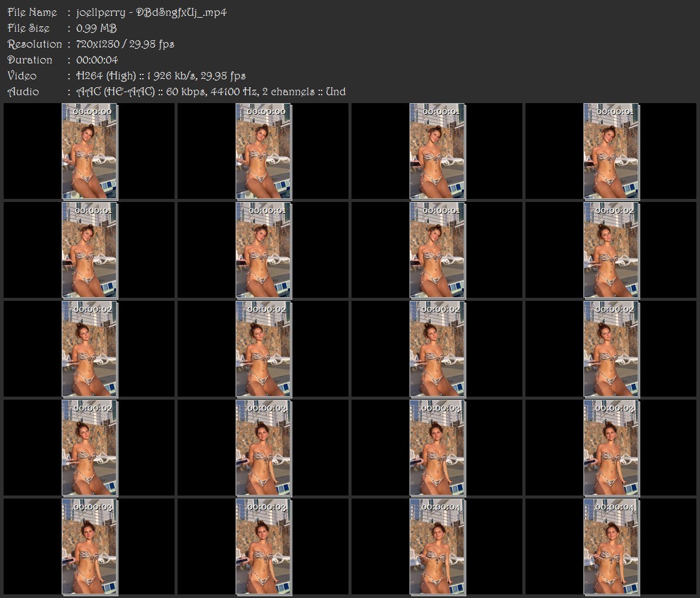Open the final thumbnail stamped 00:00:04
700x598 pixels.
[611, 547]
